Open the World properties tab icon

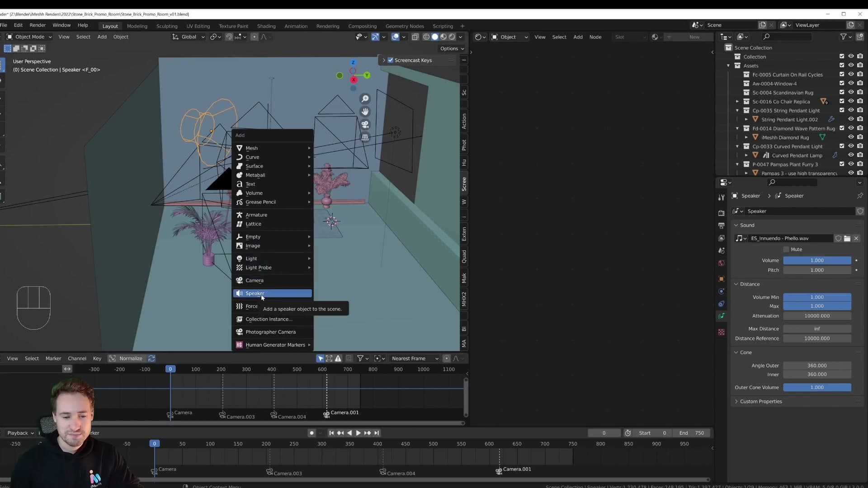point(721,263)
